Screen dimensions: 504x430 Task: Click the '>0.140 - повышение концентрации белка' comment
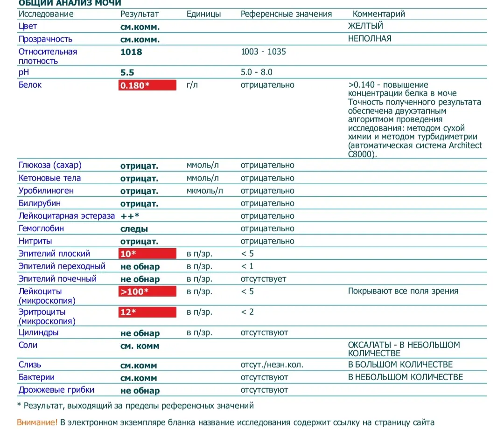tap(402, 89)
